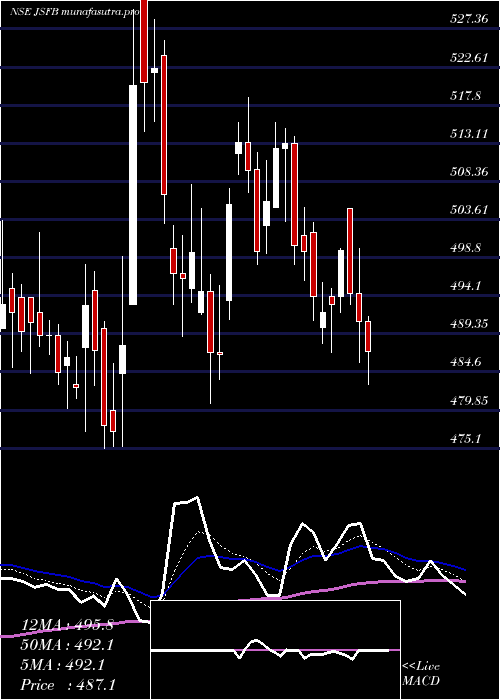Click the 513.11 price axis label

click(x=469, y=134)
